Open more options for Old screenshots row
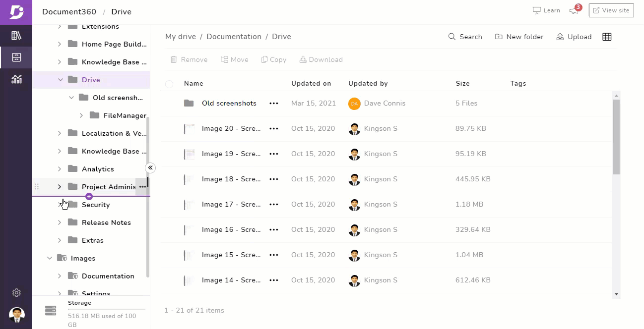 (x=273, y=103)
